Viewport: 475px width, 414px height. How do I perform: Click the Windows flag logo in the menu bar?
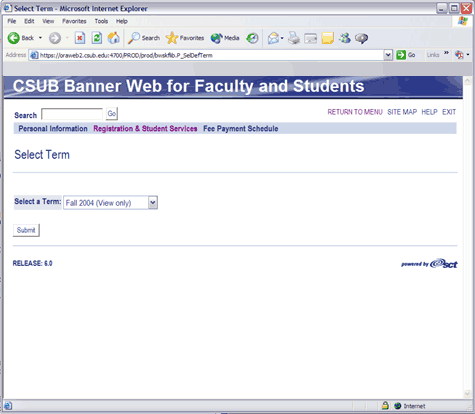tap(463, 21)
